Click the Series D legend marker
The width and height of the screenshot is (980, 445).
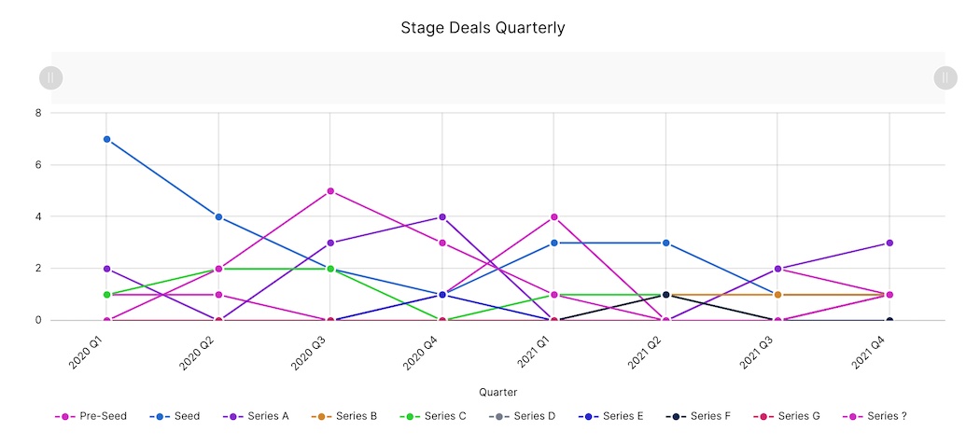click(501, 416)
